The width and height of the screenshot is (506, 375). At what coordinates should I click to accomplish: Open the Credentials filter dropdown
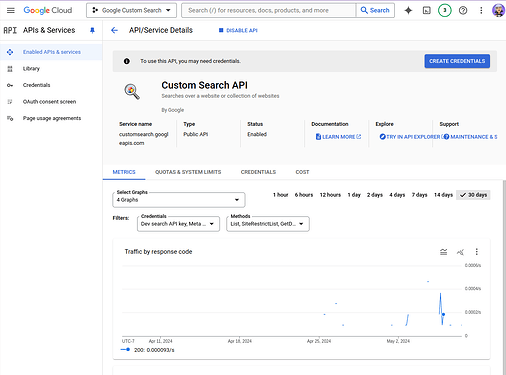pos(178,224)
